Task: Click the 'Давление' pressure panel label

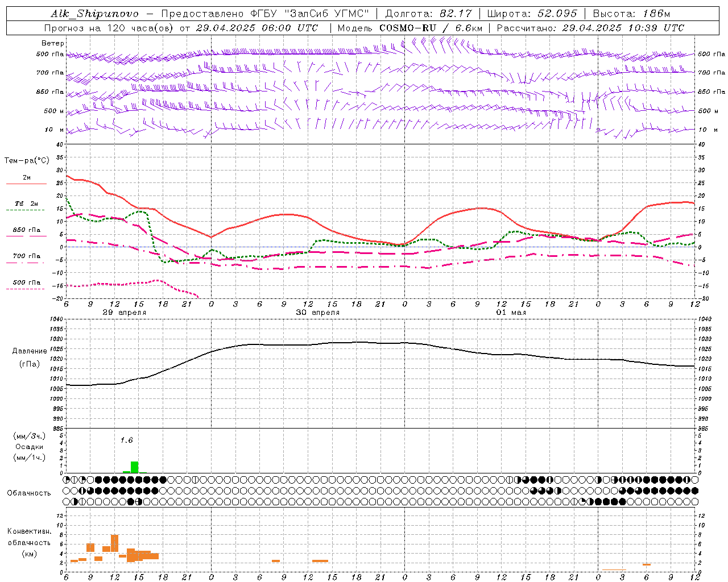Action: coord(30,351)
